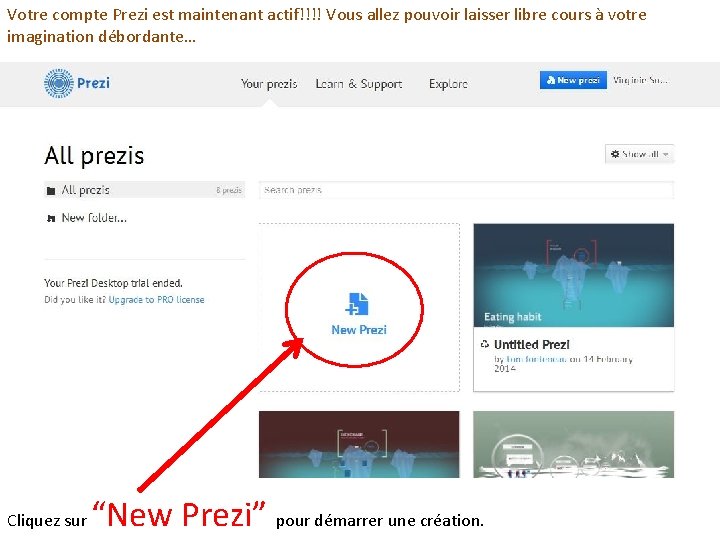Click the icon inside New prezi button
Image resolution: width=720 pixels, height=540 pixels.
551,80
